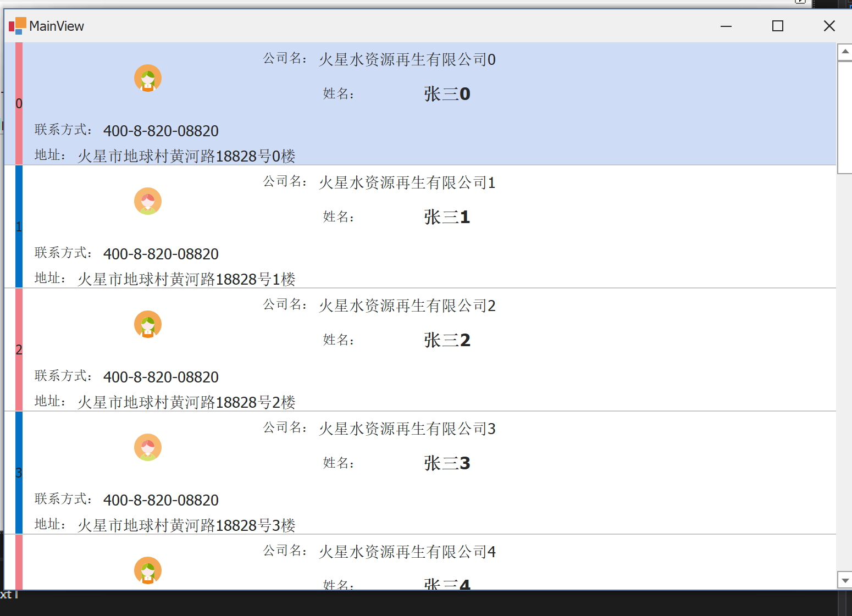Click the MainView app icon in title bar
The image size is (852, 616).
tap(18, 25)
